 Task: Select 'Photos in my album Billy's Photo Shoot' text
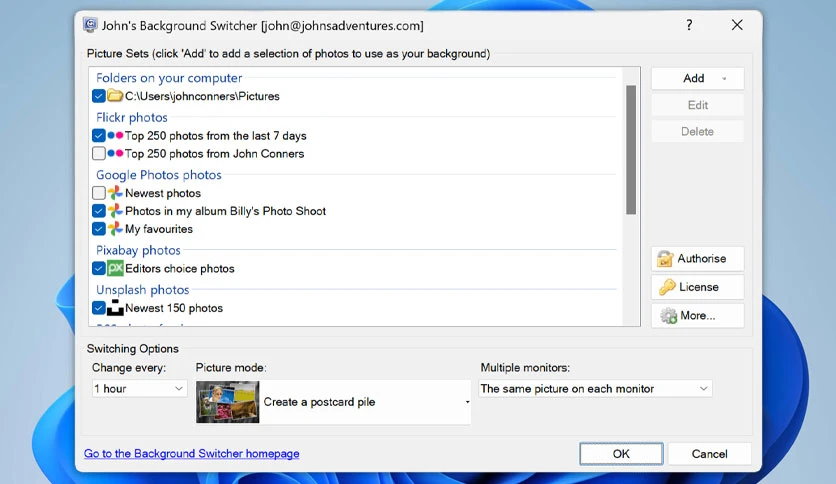(x=225, y=211)
